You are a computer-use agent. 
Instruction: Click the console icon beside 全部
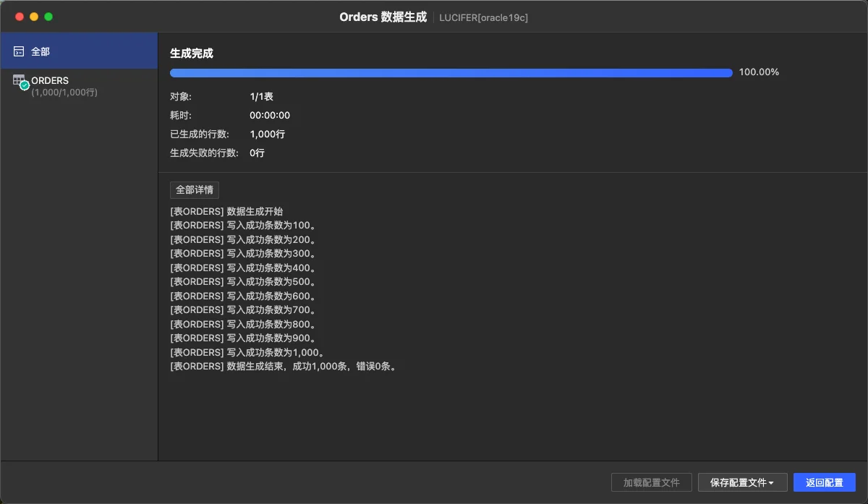click(x=19, y=51)
